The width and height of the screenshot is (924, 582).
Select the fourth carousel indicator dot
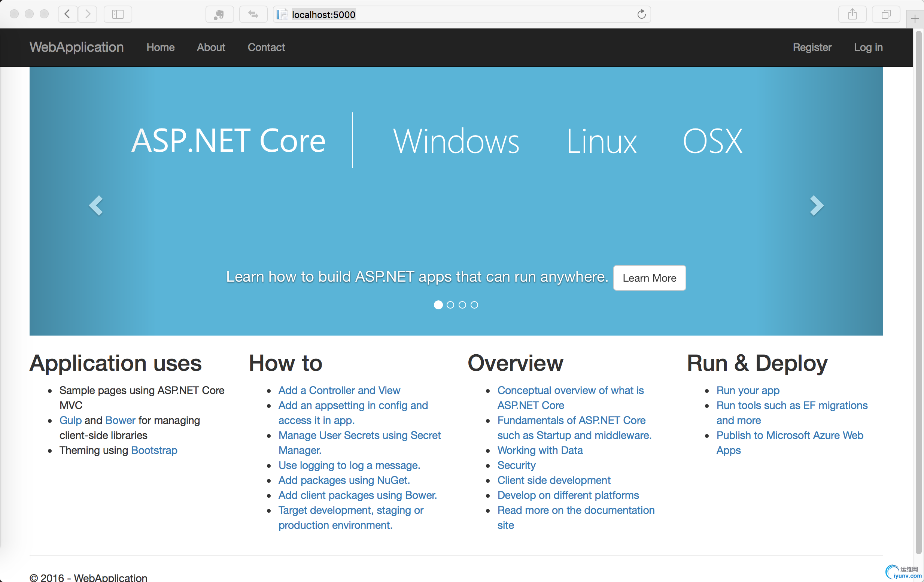pyautogui.click(x=474, y=304)
